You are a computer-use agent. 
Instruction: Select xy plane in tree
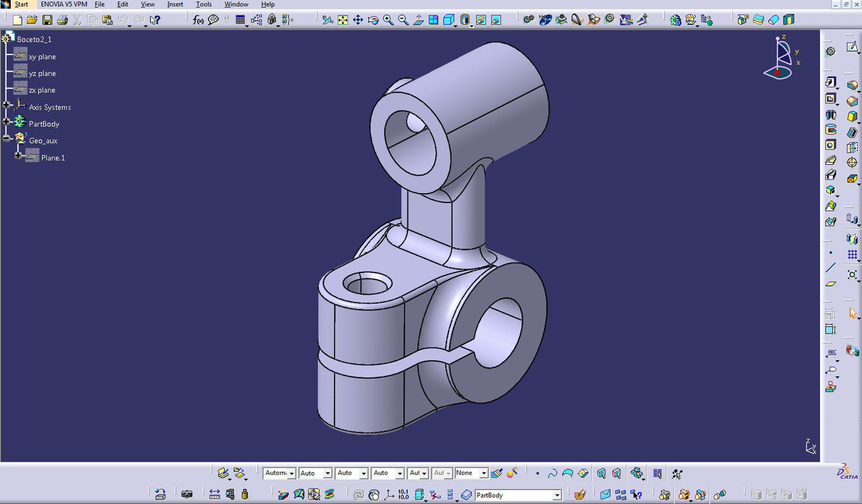pyautogui.click(x=42, y=57)
